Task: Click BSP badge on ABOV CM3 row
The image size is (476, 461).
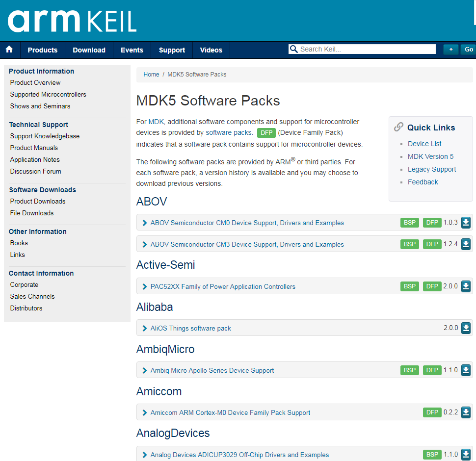Action: [410, 244]
